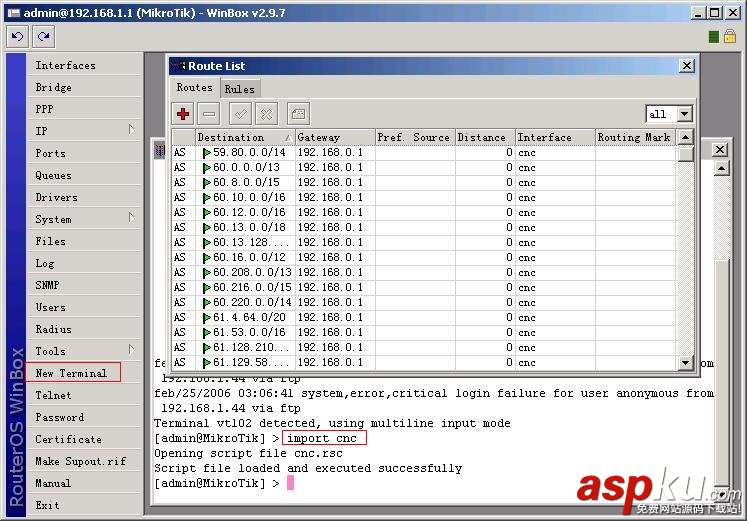Select route 60.216.0.0/15
The height and width of the screenshot is (521, 747).
pyautogui.click(x=424, y=288)
